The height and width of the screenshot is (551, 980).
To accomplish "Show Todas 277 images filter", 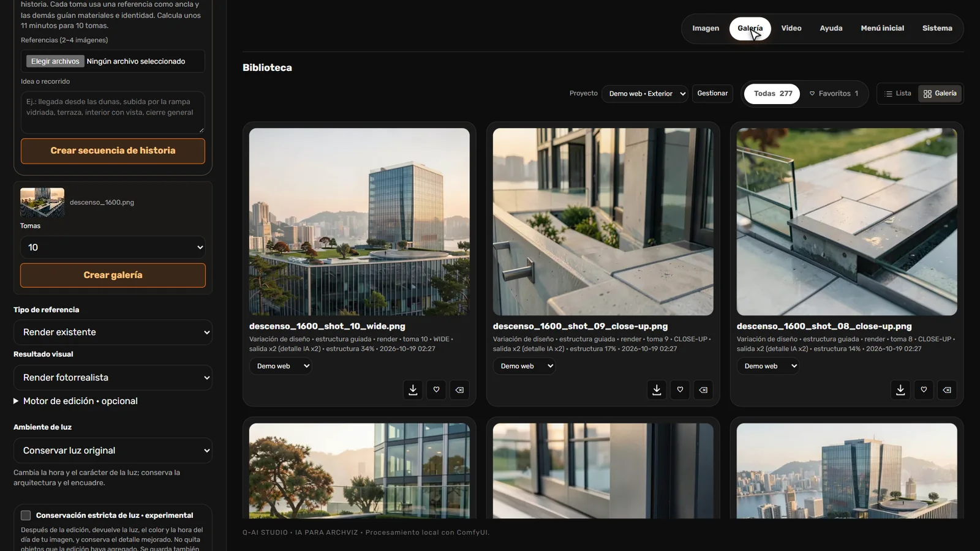I will tap(772, 94).
